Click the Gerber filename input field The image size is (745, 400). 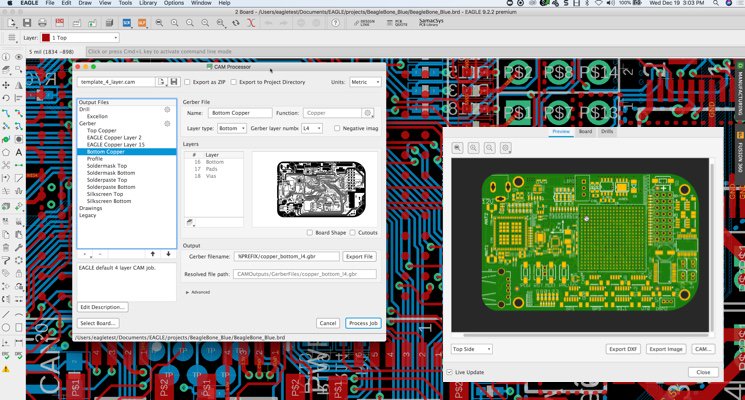coord(287,257)
